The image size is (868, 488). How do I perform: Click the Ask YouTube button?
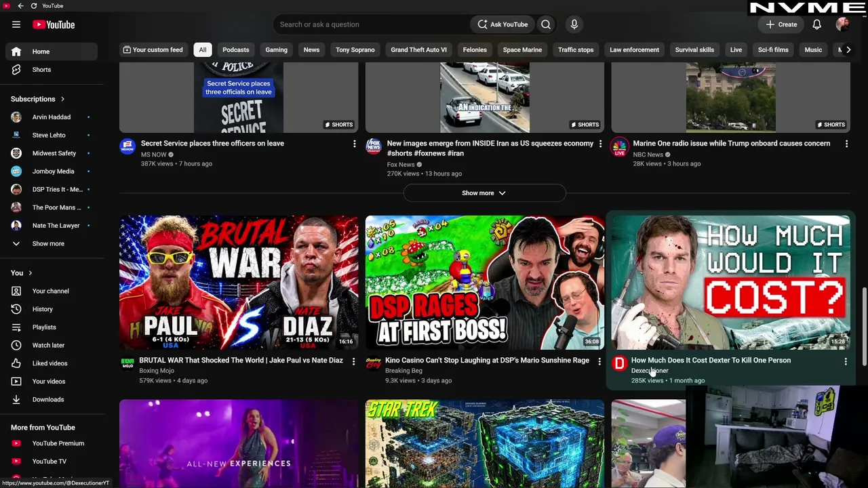[502, 24]
